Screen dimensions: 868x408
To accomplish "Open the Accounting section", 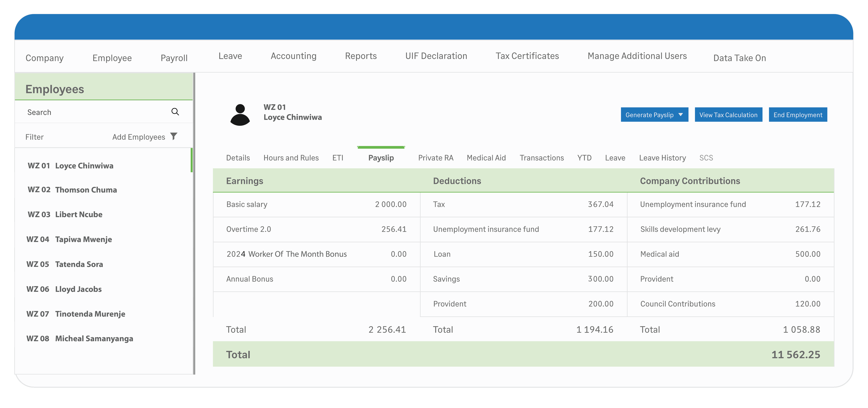I will 293,56.
